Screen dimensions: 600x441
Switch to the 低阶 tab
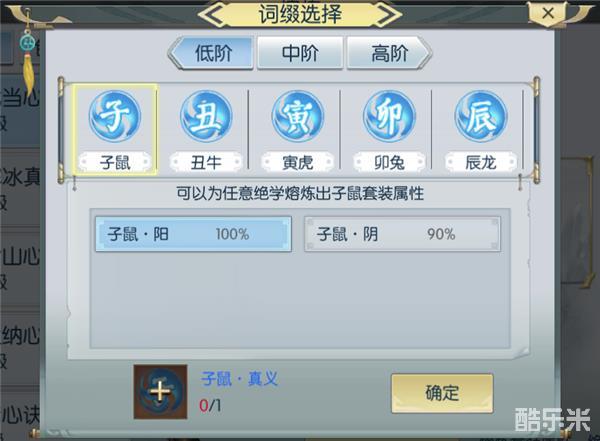(x=211, y=53)
